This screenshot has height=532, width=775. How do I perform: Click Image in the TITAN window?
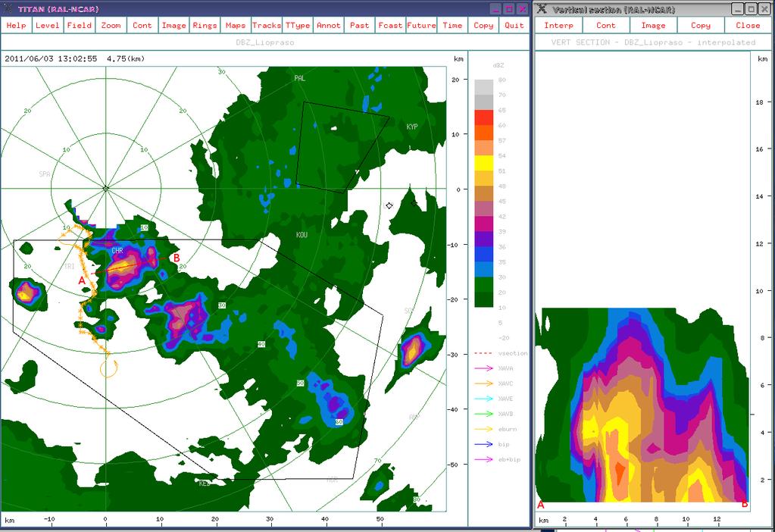click(173, 25)
